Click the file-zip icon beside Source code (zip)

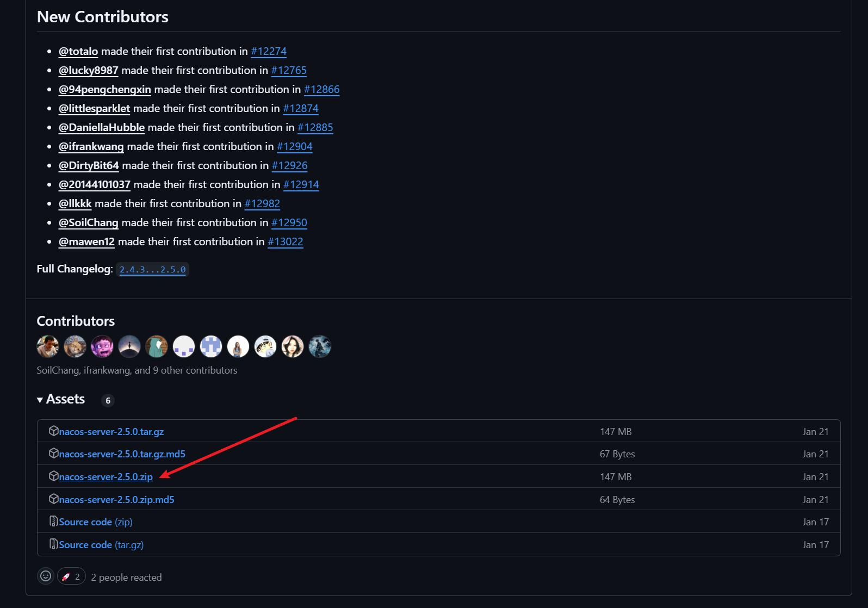point(53,521)
